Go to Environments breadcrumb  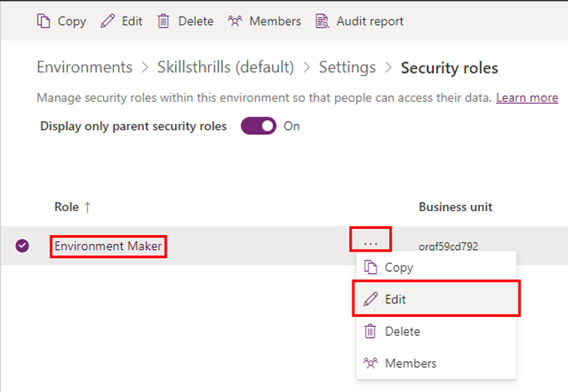click(x=84, y=68)
